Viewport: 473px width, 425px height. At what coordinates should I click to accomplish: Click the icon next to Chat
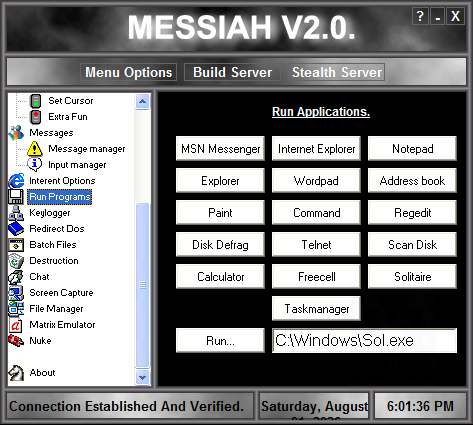(x=16, y=277)
